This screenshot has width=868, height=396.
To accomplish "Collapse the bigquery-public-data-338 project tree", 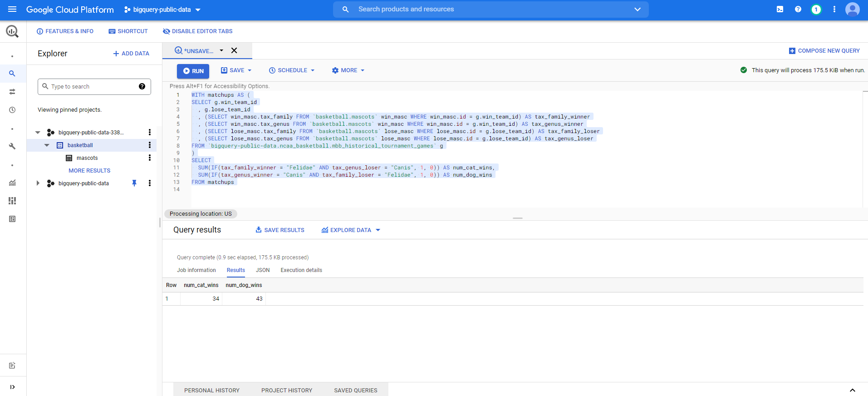I will [x=38, y=133].
